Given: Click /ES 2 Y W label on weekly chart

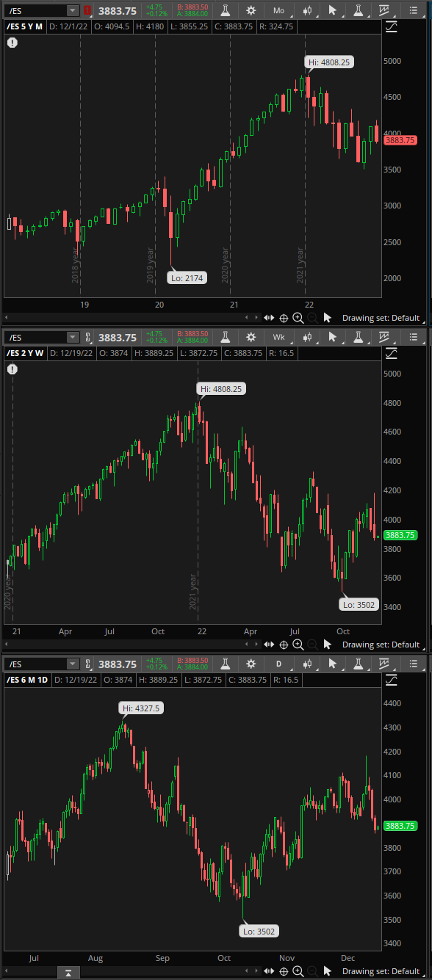Looking at the screenshot, I should coord(25,353).
